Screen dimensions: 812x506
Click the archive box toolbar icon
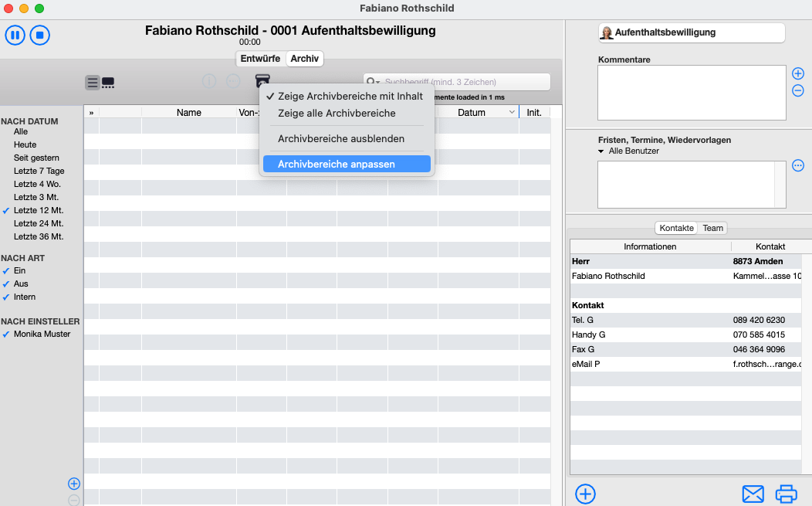click(x=263, y=81)
